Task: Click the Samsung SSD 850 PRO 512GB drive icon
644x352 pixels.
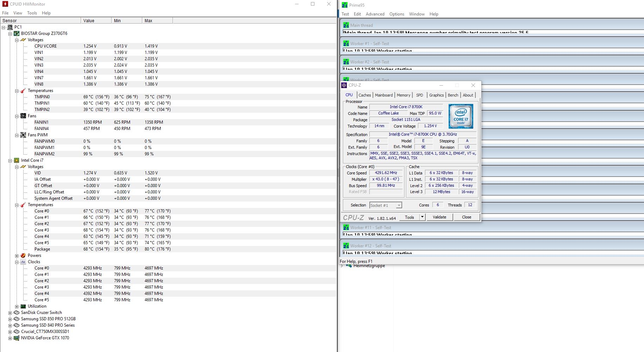Action: (17, 319)
